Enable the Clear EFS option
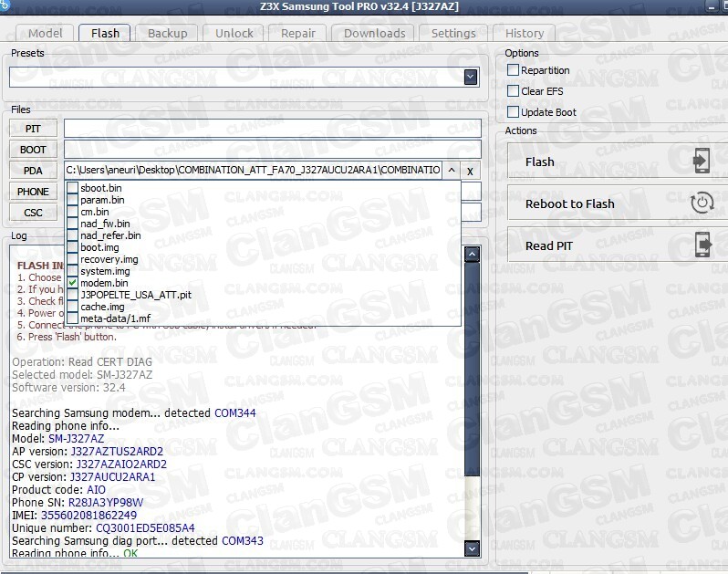This screenshot has height=574, width=728. pyautogui.click(x=513, y=91)
